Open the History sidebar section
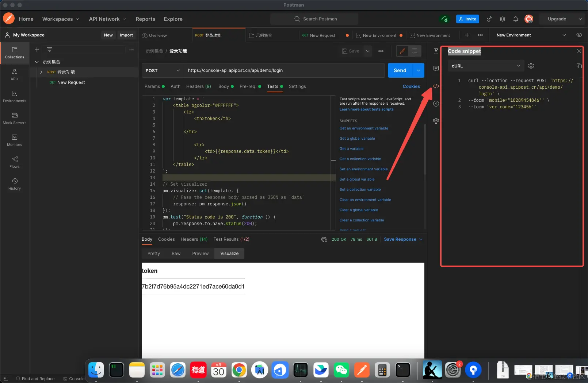 [x=15, y=184]
